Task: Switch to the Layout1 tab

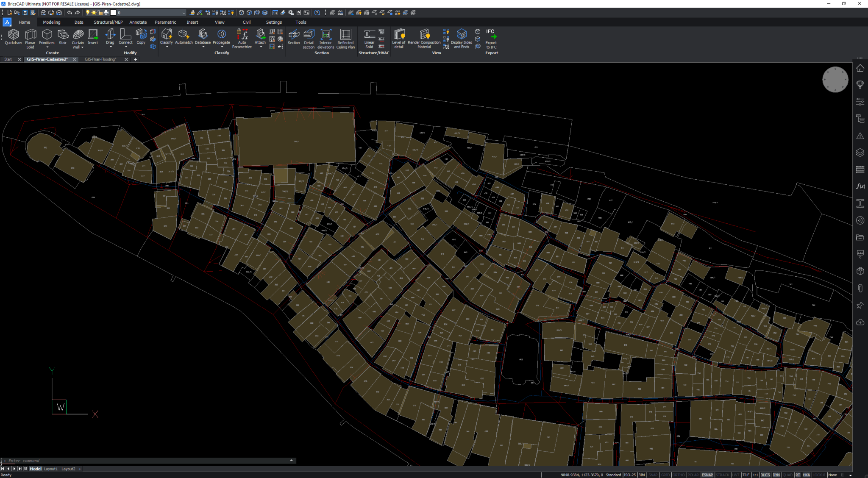Action: (50, 469)
